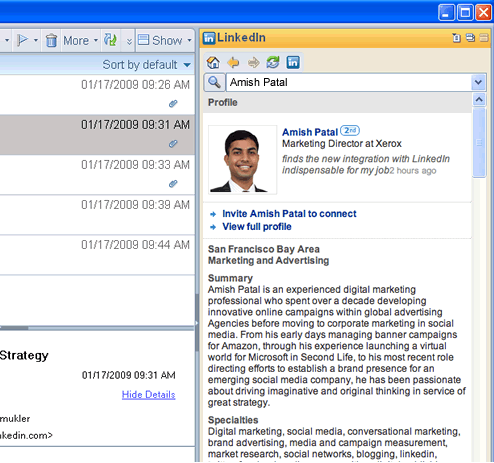Close the window with red X
494x463 pixels.
[x=483, y=13]
